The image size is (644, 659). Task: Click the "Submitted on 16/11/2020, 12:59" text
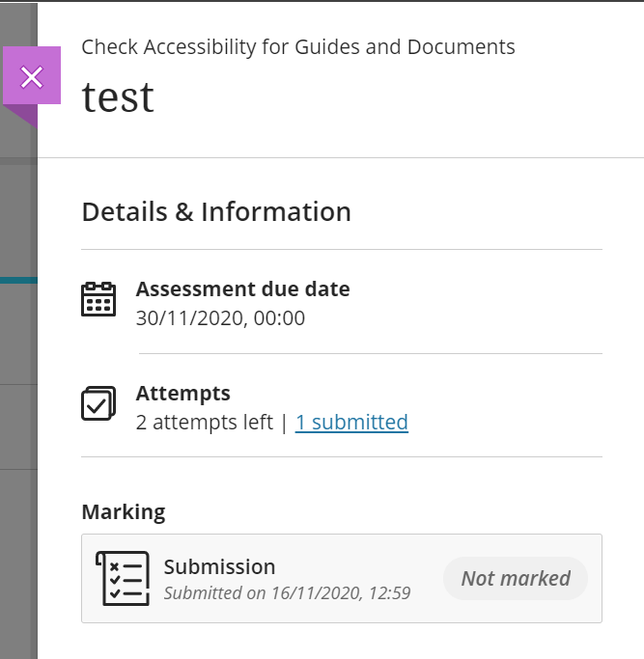click(287, 592)
